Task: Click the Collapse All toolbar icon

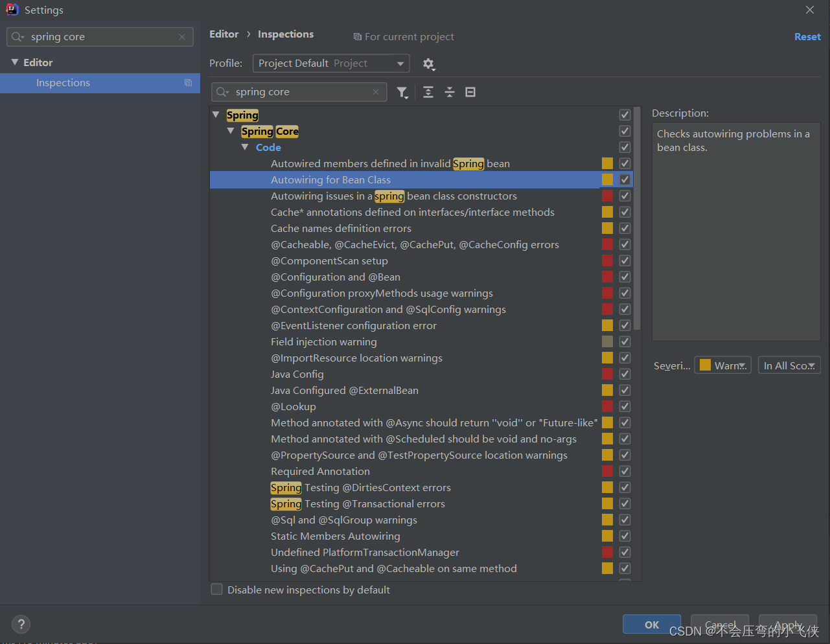Action: pos(450,92)
